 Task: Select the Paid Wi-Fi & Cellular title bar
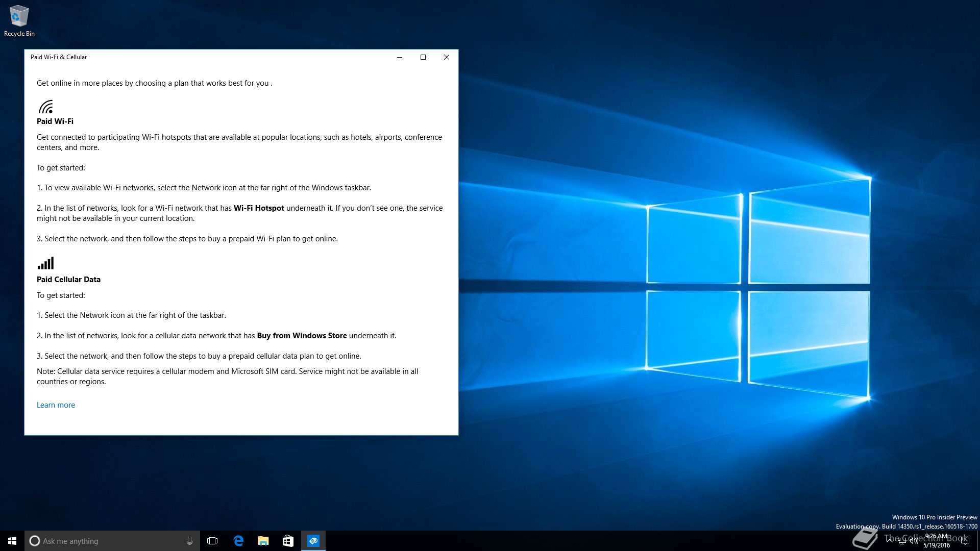click(x=204, y=57)
